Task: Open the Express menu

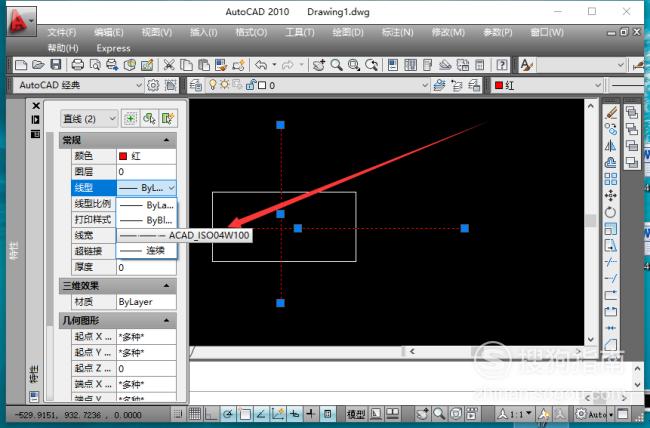Action: 114,48
